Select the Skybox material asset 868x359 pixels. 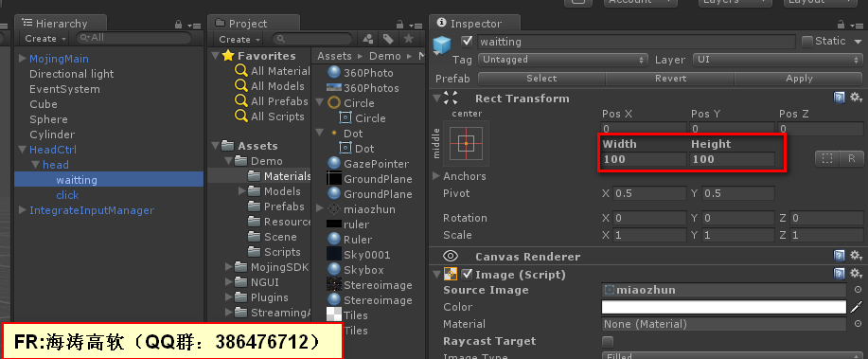click(355, 270)
